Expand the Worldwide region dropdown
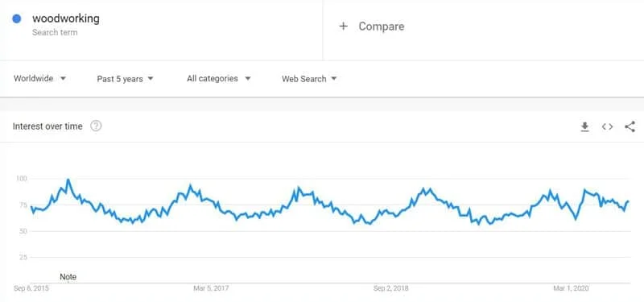Screen dimensions: 644x302 point(39,78)
